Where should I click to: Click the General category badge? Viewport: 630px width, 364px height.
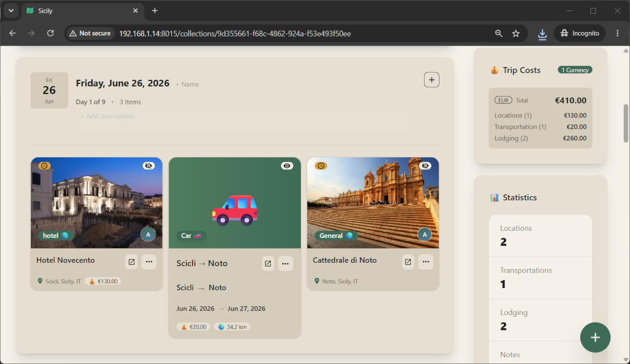click(336, 235)
